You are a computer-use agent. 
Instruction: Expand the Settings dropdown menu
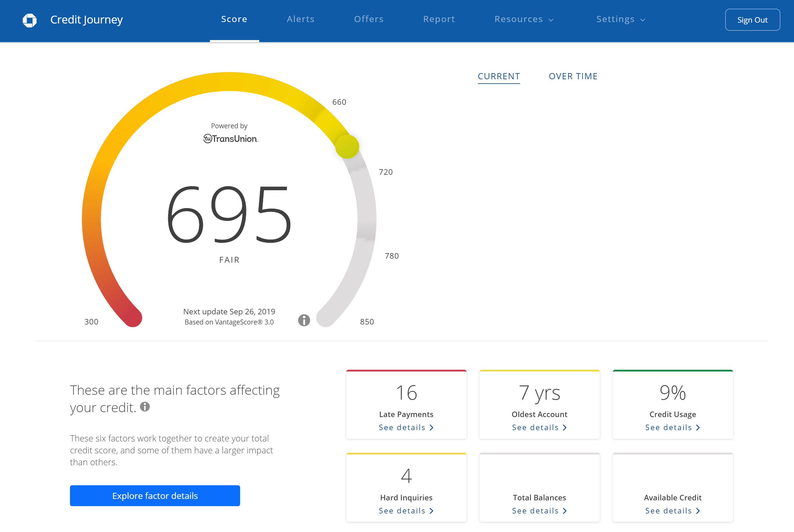point(621,19)
